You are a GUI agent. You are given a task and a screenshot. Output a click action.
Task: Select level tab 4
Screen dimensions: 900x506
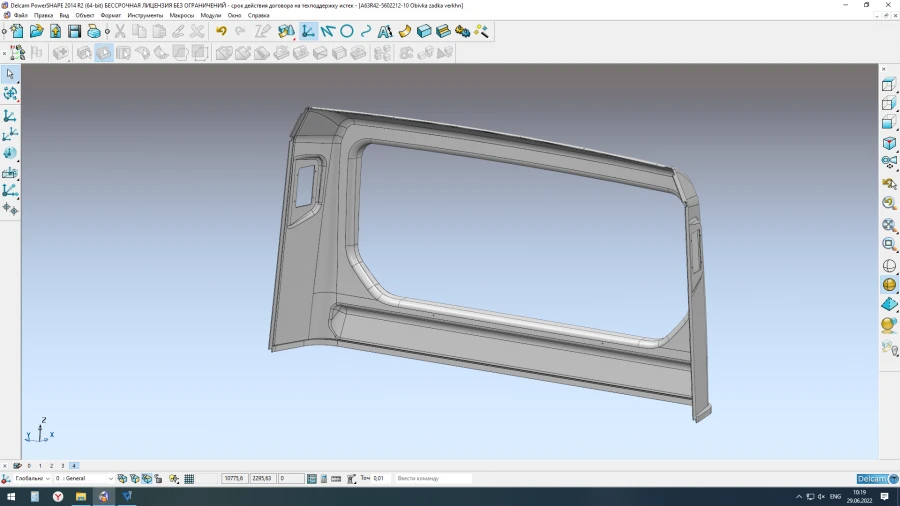(x=74, y=466)
